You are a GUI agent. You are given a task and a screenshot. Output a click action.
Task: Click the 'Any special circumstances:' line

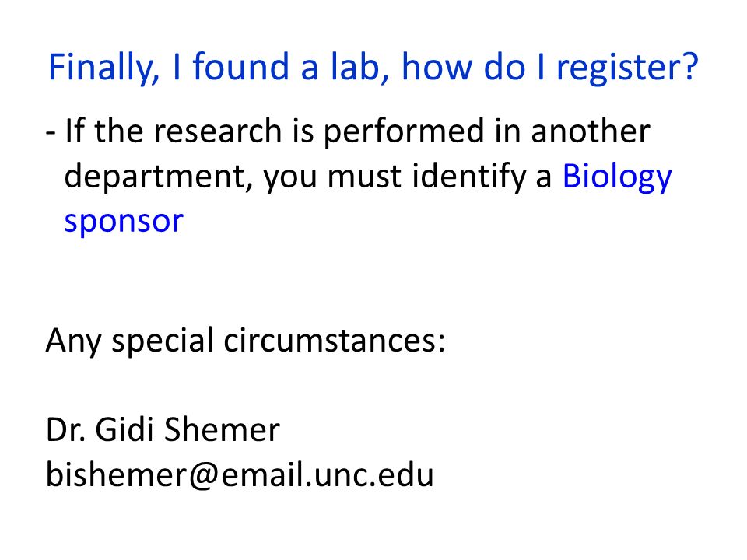tap(246, 341)
